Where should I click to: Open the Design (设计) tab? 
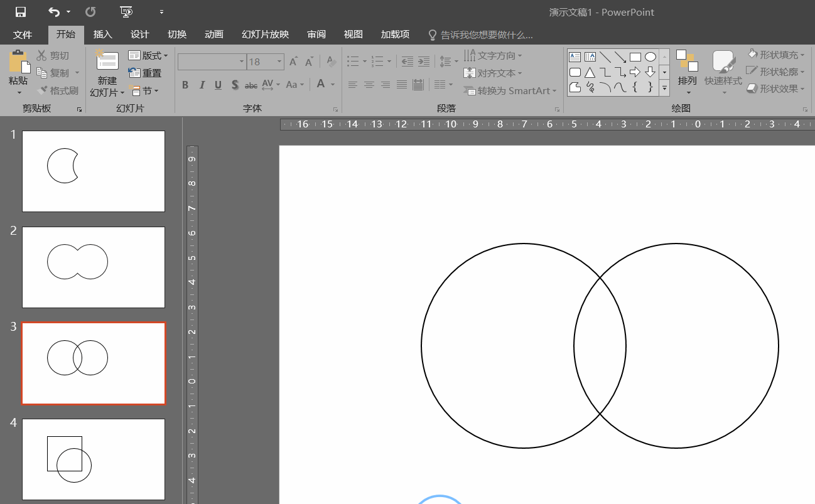coord(139,35)
